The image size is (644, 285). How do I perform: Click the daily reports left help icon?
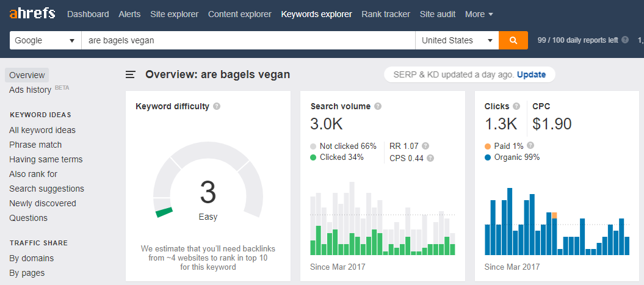click(624, 40)
